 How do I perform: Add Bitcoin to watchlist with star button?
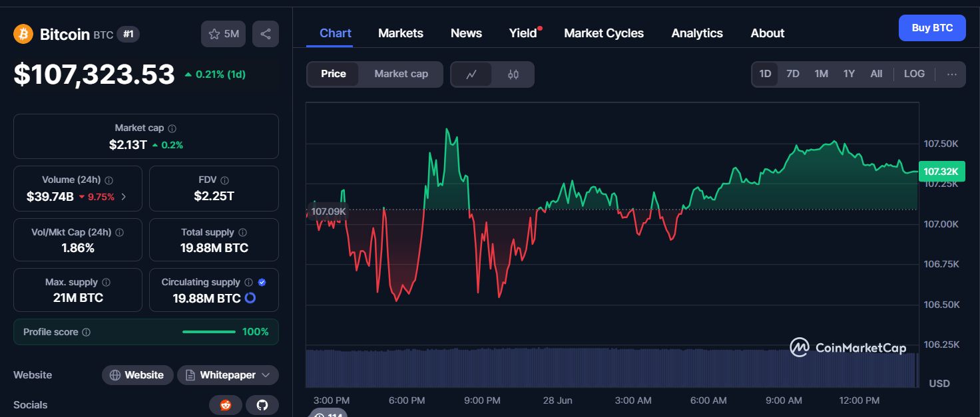(x=224, y=34)
